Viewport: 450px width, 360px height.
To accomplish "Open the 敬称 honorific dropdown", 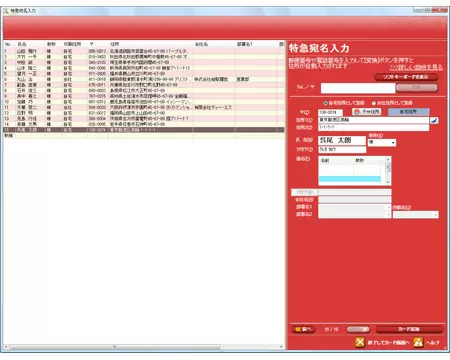I will pyautogui.click(x=382, y=142).
